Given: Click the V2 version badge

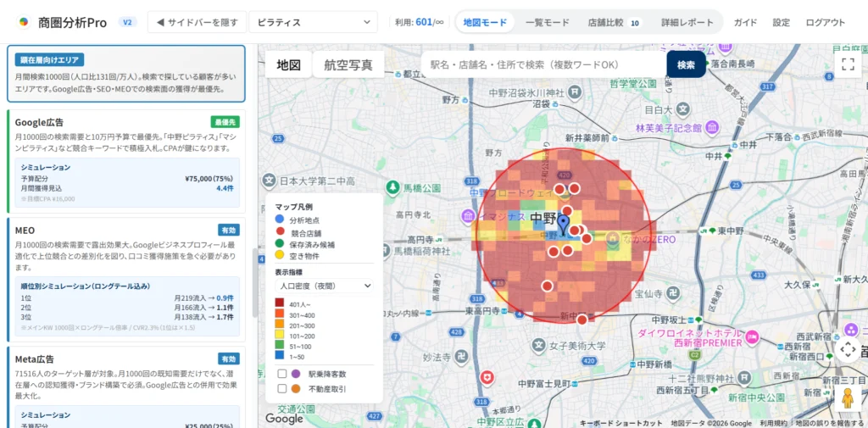Looking at the screenshot, I should tap(127, 22).
